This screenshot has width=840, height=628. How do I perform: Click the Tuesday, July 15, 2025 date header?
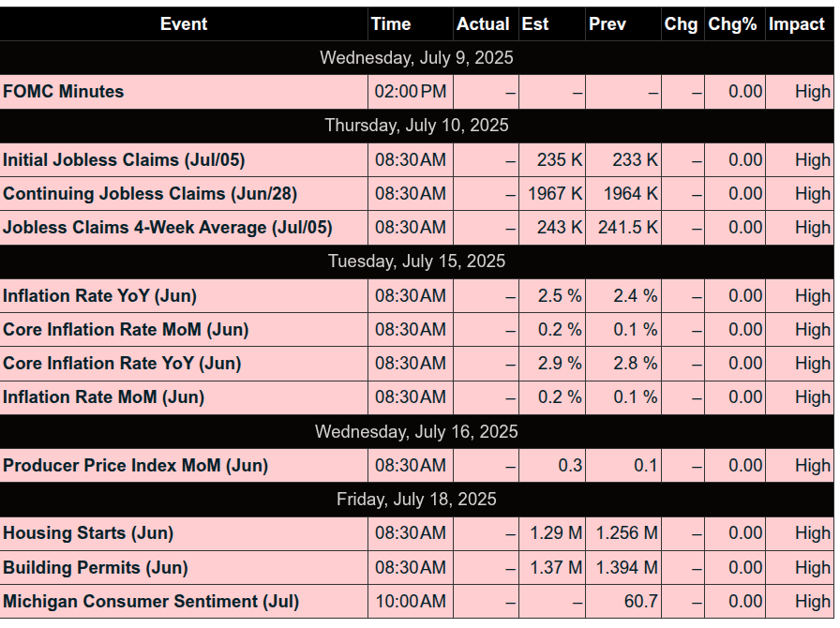[416, 262]
